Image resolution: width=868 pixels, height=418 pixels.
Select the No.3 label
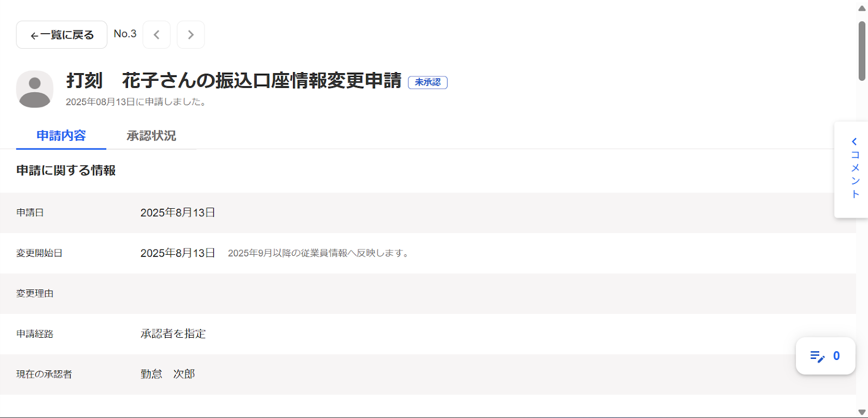point(125,34)
